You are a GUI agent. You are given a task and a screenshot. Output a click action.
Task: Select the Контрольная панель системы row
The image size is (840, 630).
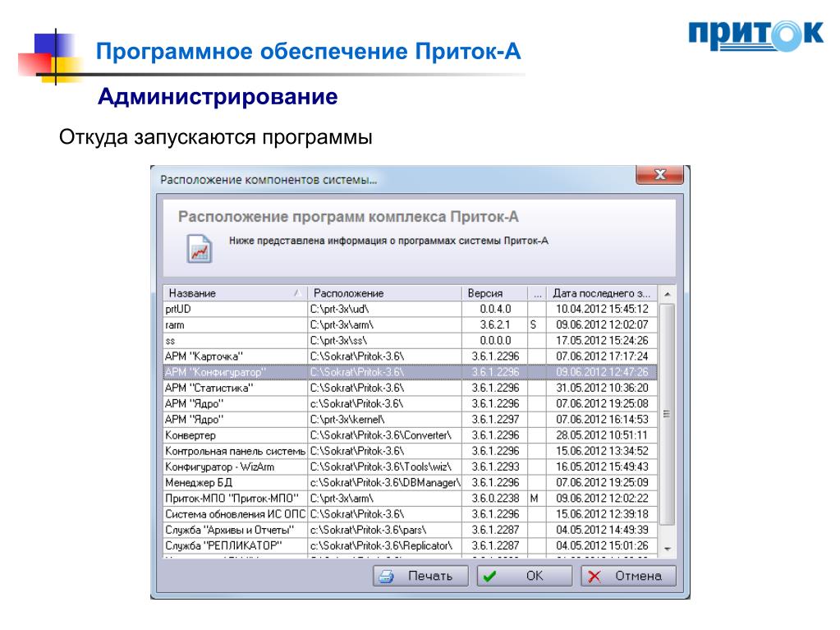[x=411, y=451]
